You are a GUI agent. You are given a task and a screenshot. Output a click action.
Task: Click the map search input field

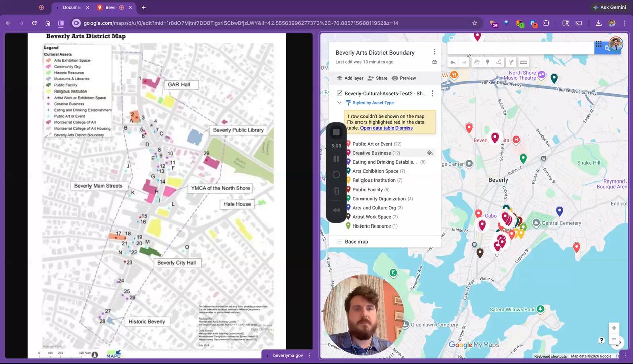[521, 48]
